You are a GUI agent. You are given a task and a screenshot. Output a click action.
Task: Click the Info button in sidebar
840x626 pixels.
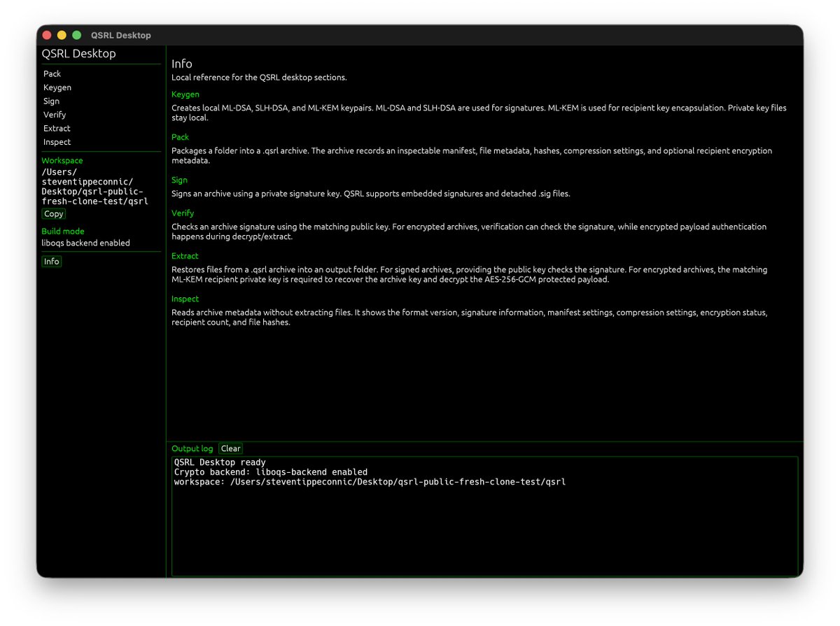(x=52, y=262)
